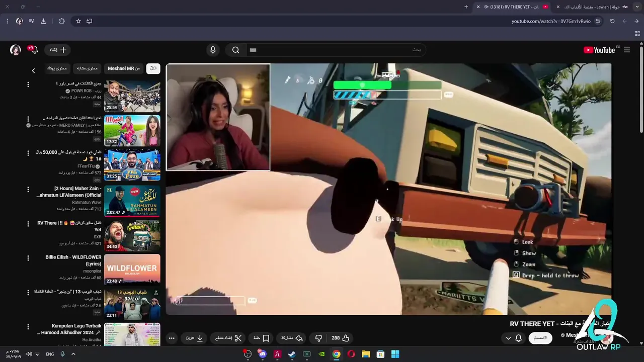Click the search magnifier button
Viewport: 644px width, 362px height.
click(x=235, y=50)
